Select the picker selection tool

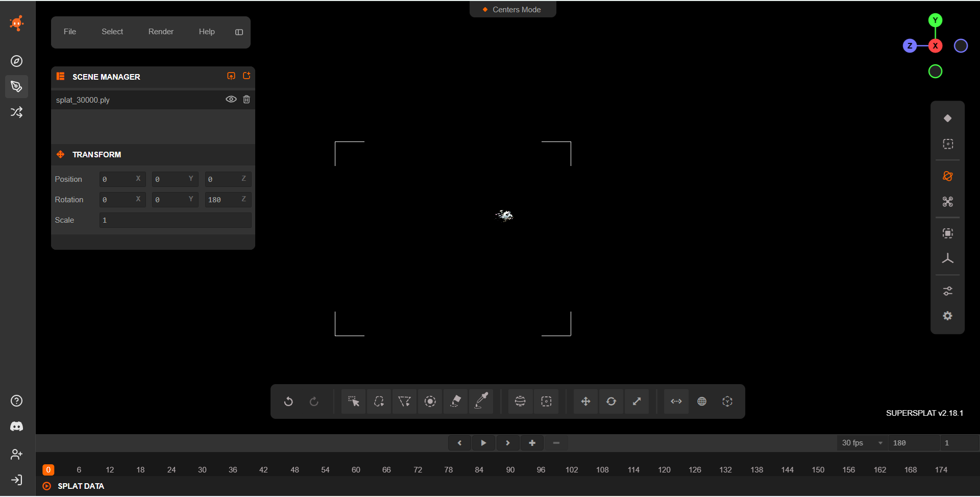[353, 401]
